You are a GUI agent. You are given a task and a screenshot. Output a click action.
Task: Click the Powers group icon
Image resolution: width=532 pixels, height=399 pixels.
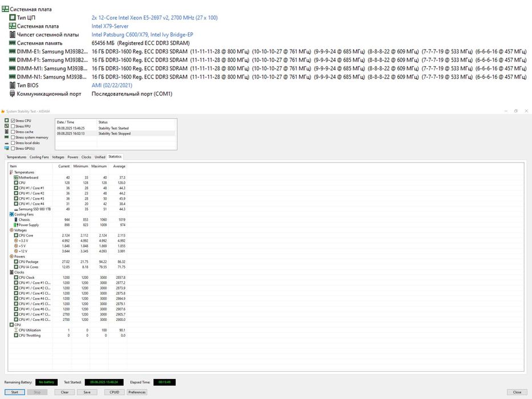11,256
